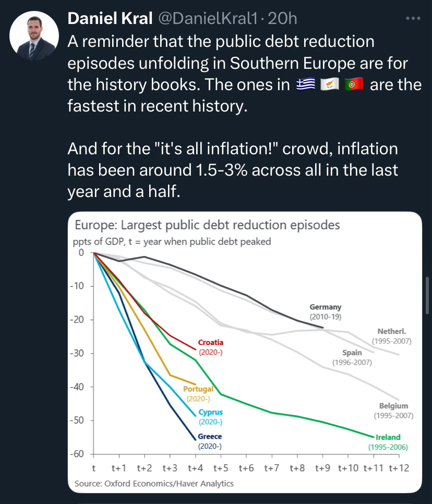Click the Germany (2010-19) line label
The height and width of the screenshot is (504, 432).
click(325, 312)
